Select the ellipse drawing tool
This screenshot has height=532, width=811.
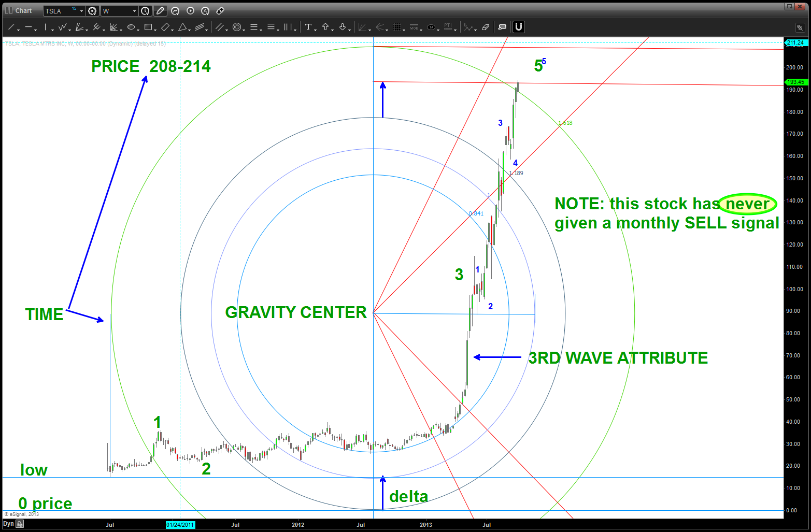[131, 27]
